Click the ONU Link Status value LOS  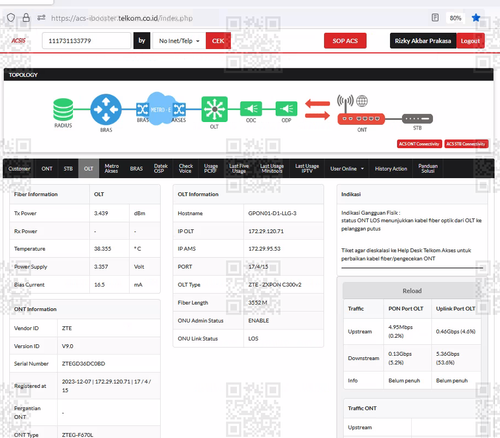click(x=253, y=339)
